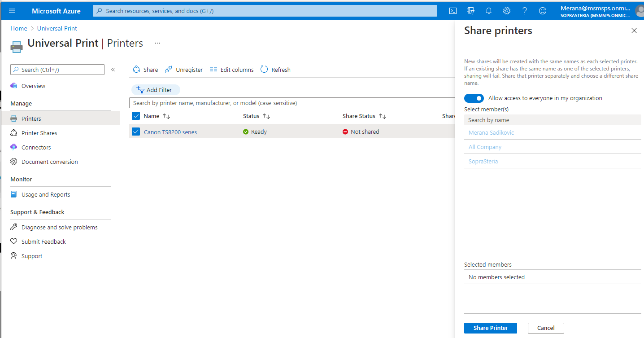Click the printer name search field
This screenshot has height=338, width=644.
coord(292,103)
